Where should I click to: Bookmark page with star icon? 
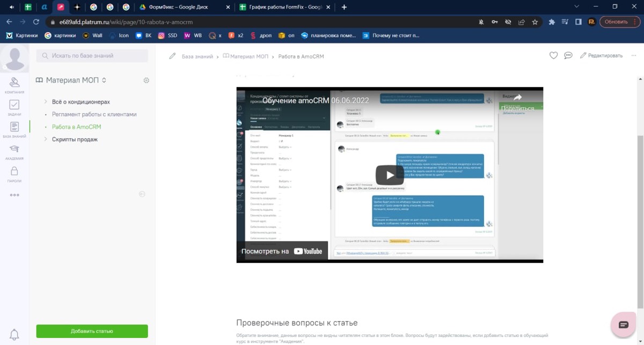click(535, 22)
